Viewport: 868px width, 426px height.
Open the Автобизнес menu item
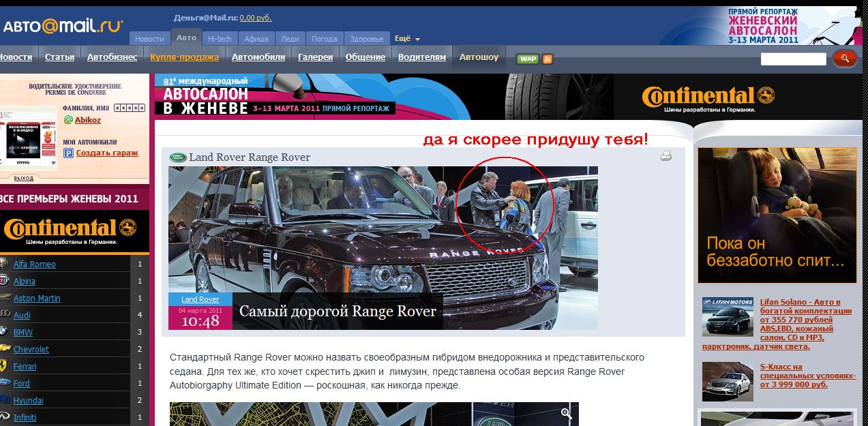112,57
